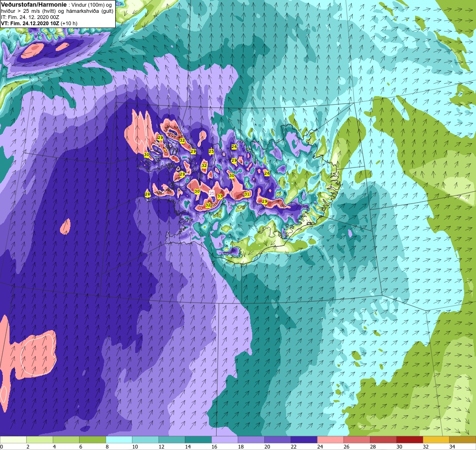Click legend scale number '12'
This screenshot has width=476, height=450.
pos(161,447)
